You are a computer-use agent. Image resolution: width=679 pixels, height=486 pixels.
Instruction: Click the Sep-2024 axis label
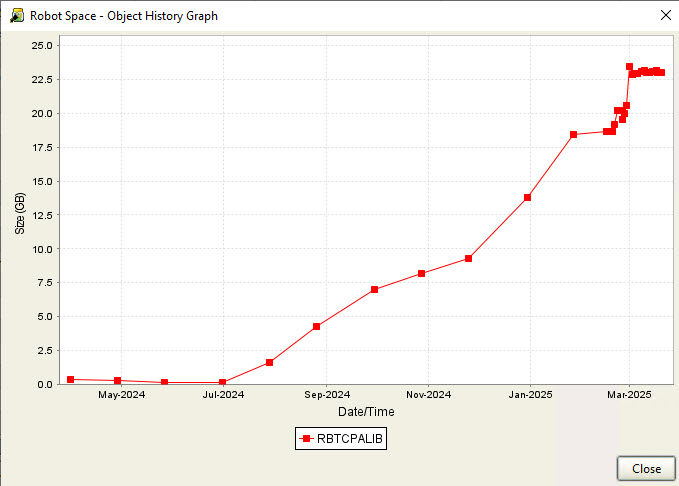(327, 395)
